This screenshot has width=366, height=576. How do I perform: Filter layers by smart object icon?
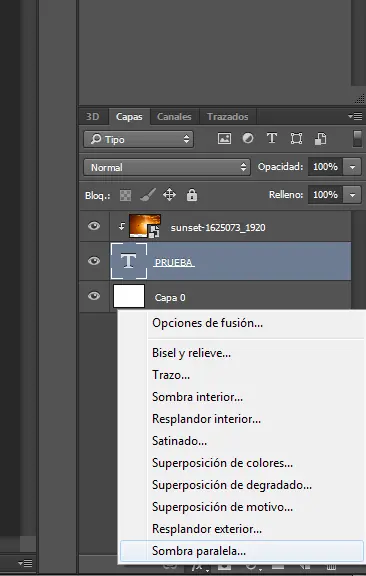pyautogui.click(x=320, y=138)
